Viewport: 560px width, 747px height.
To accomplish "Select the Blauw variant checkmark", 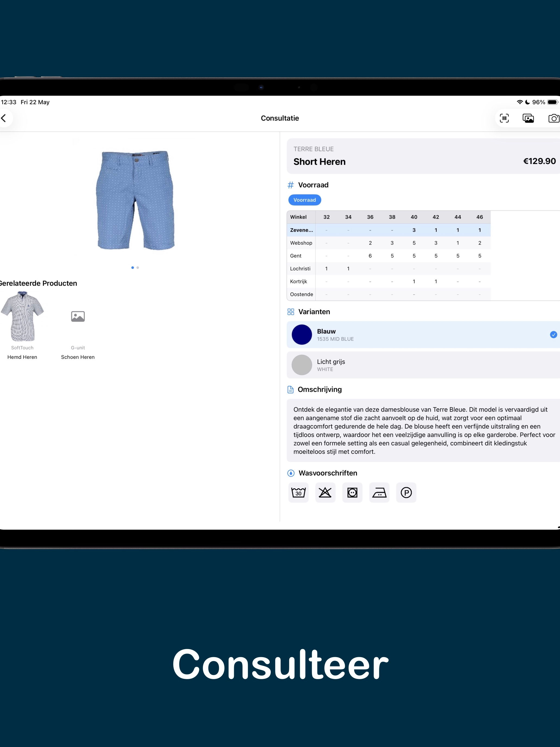I will [x=553, y=335].
